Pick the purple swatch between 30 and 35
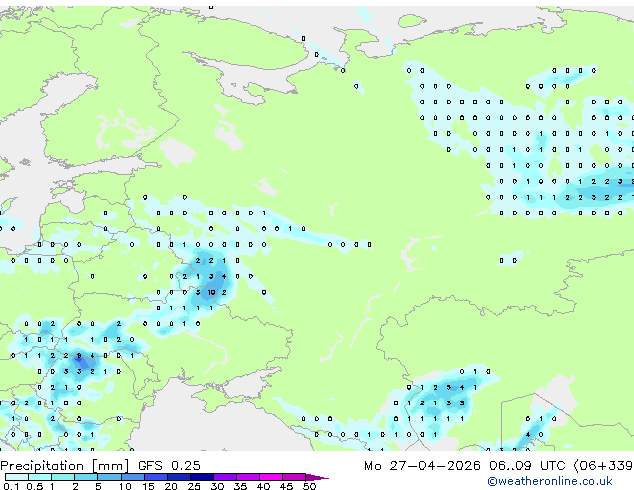 [225, 477]
